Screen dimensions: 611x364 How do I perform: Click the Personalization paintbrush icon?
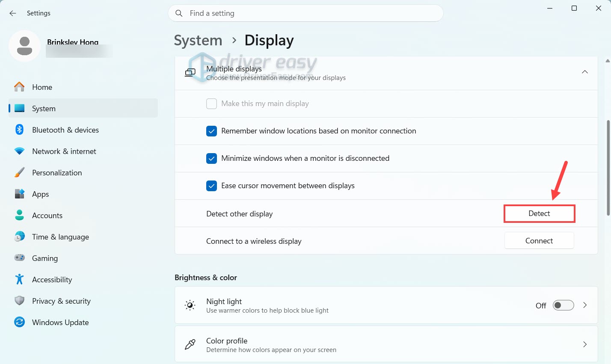[x=19, y=172]
